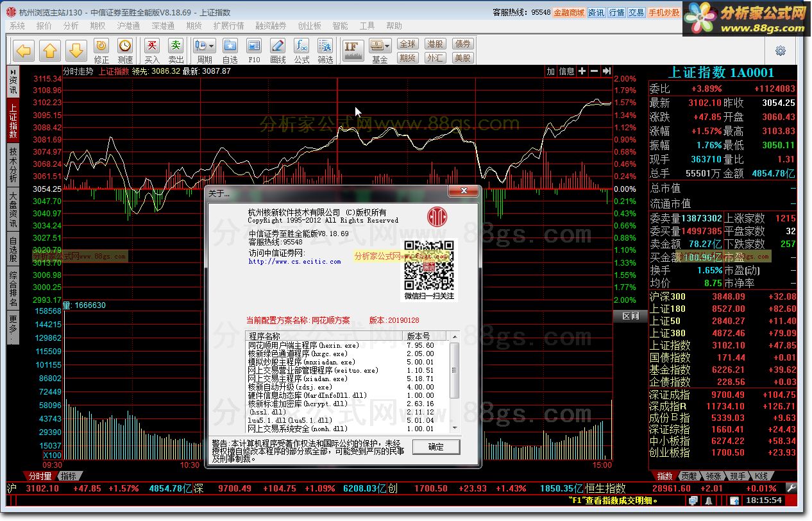Image resolution: width=812 pixels, height=521 pixels.
Task: Click the wrench icon at ticker bar end
Action: coord(792,488)
